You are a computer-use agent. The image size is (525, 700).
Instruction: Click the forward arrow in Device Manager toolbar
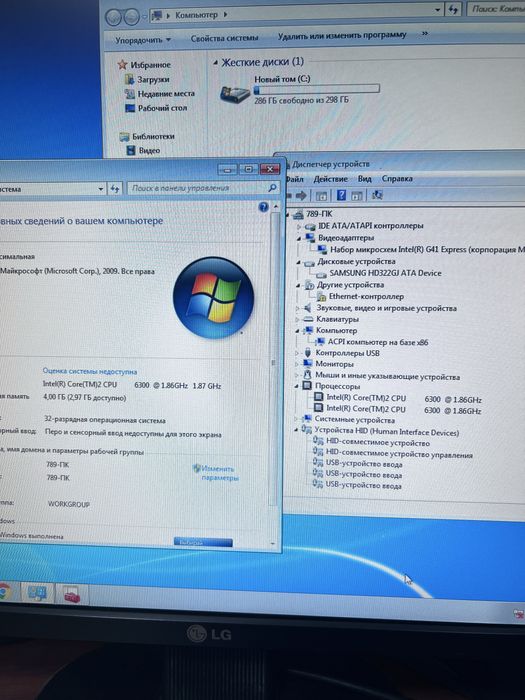click(301, 195)
